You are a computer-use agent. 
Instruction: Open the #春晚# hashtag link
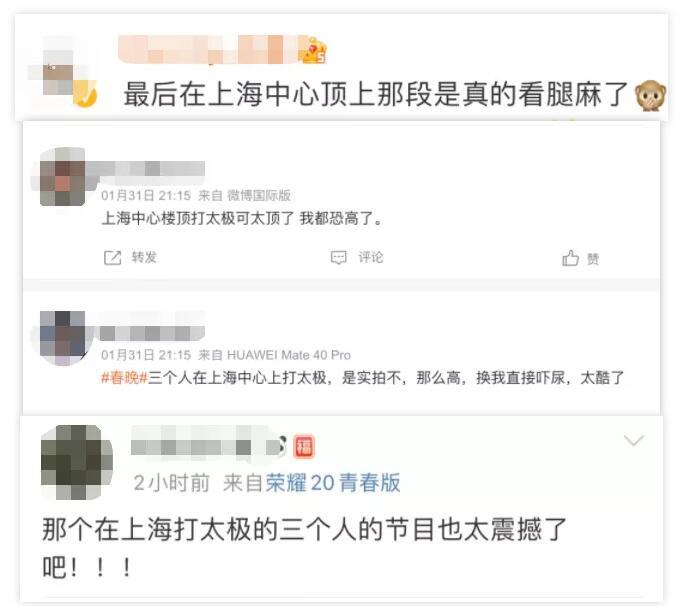(x=125, y=377)
